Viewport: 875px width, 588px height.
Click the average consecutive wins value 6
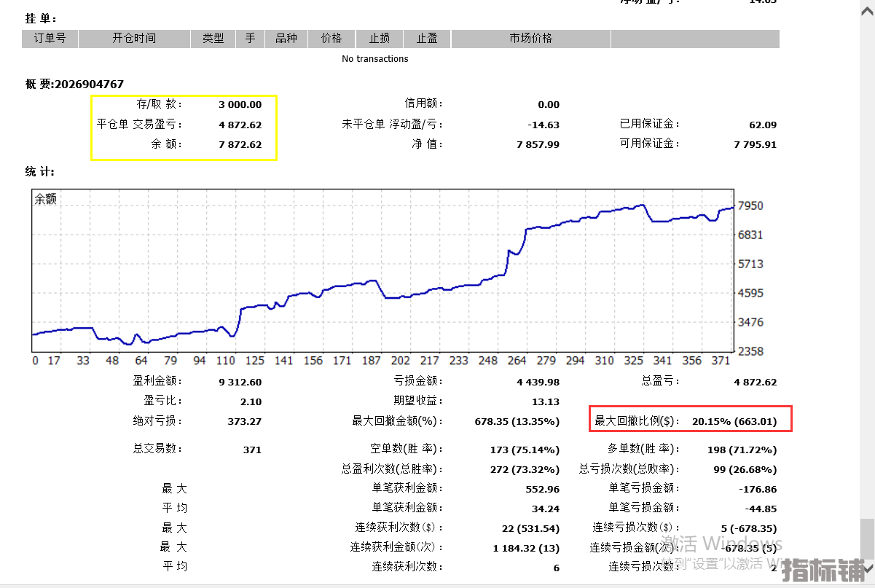click(x=557, y=568)
